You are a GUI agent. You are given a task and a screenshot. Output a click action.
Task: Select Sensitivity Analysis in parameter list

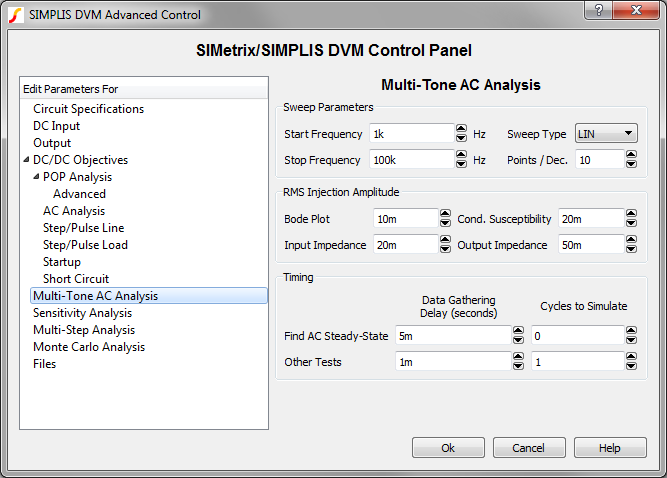(x=82, y=313)
